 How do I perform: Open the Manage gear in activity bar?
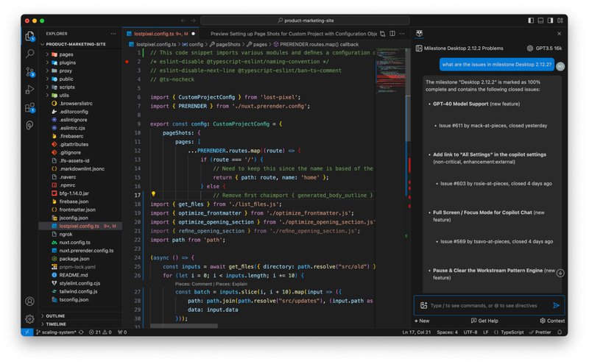(x=29, y=319)
